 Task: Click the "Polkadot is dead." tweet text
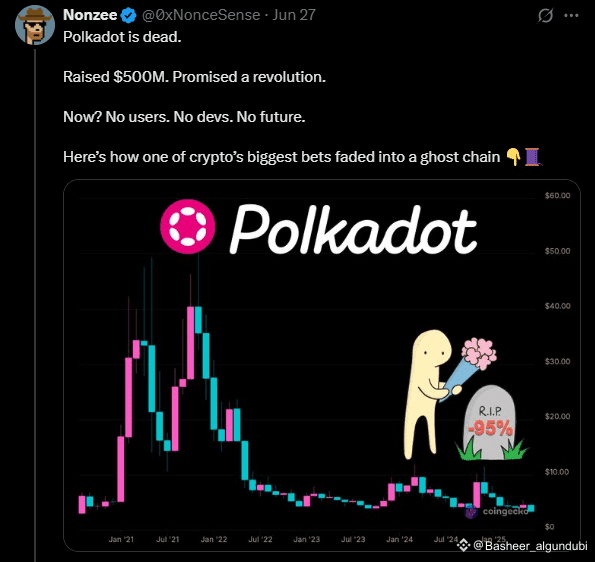pos(122,37)
